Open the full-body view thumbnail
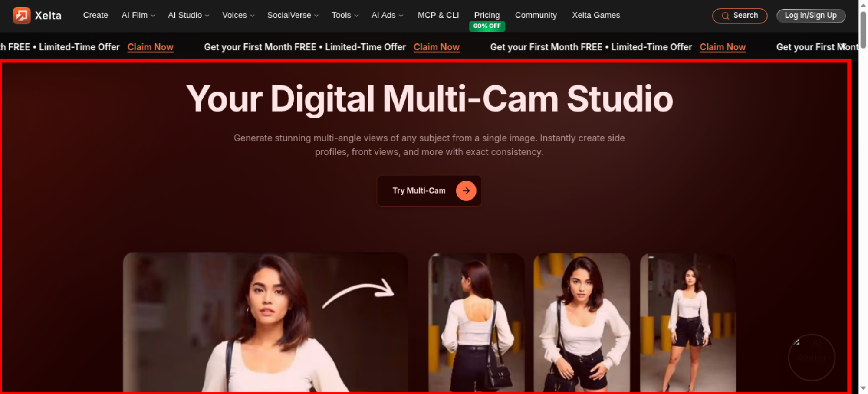This screenshot has width=868, height=394. coord(688,322)
